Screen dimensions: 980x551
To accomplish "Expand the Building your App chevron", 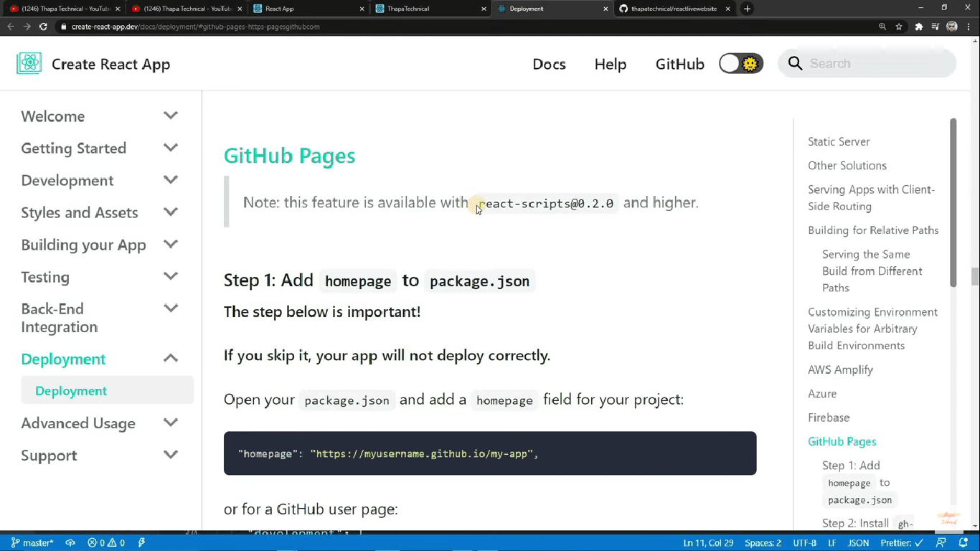I will coord(171,245).
